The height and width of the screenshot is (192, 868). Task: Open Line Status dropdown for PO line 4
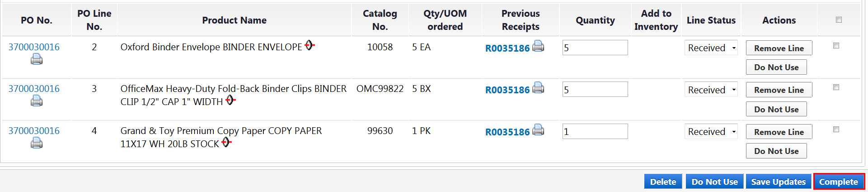pyautogui.click(x=711, y=132)
